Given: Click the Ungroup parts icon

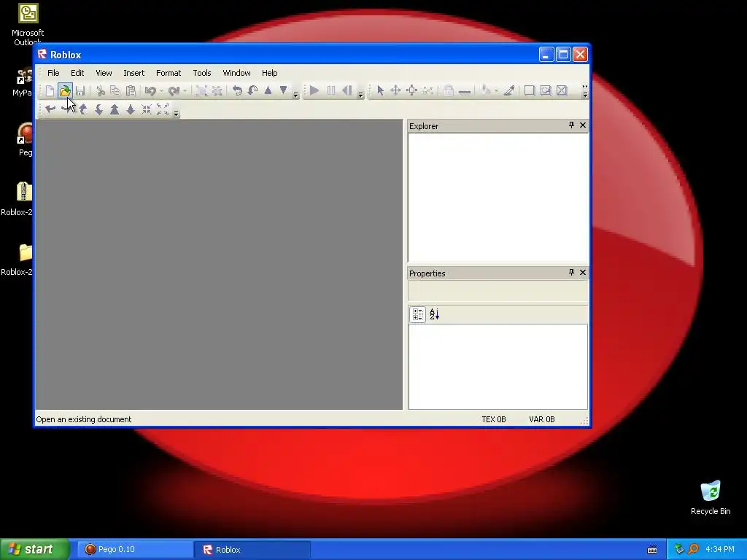Looking at the screenshot, I should pyautogui.click(x=217, y=90).
